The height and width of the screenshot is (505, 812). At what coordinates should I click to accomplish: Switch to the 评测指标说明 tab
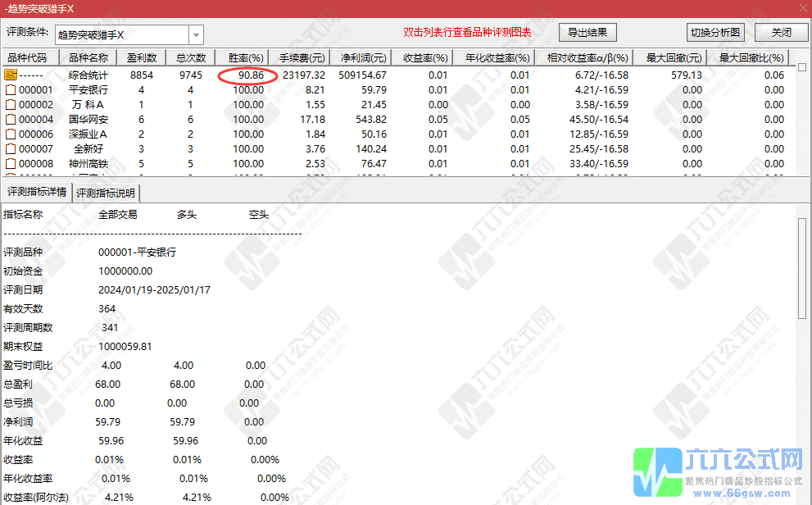(105, 193)
